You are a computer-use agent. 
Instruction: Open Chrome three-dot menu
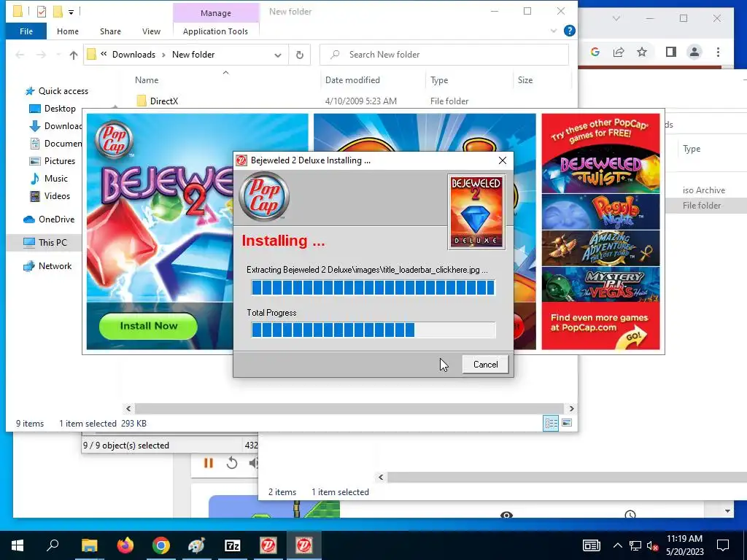718,52
